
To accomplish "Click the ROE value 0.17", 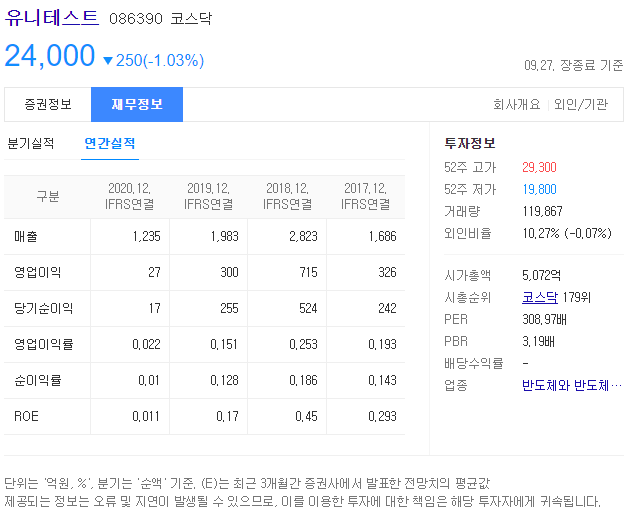I will click(228, 416).
